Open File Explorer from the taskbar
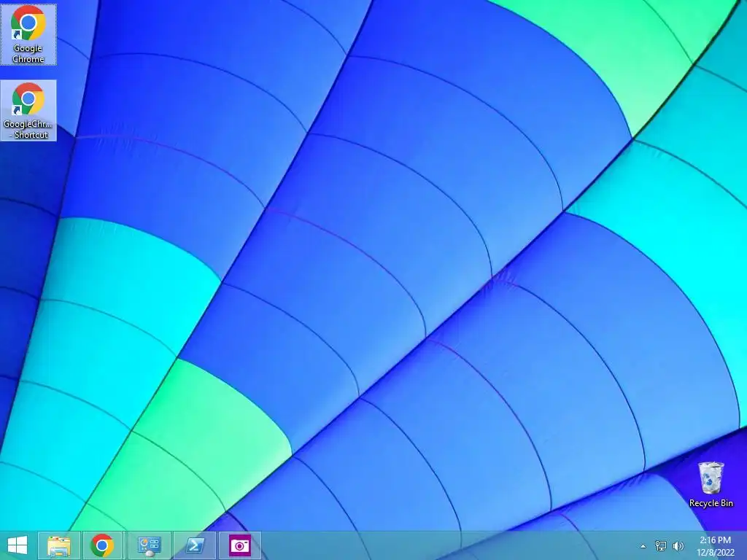 coord(59,545)
